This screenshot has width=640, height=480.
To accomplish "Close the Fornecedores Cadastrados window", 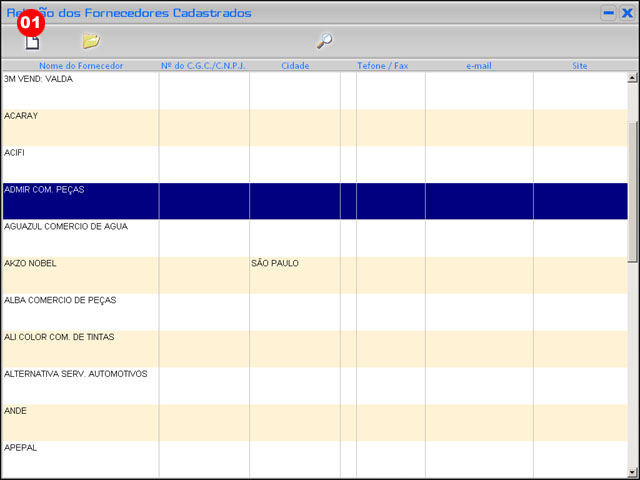I will [x=626, y=13].
